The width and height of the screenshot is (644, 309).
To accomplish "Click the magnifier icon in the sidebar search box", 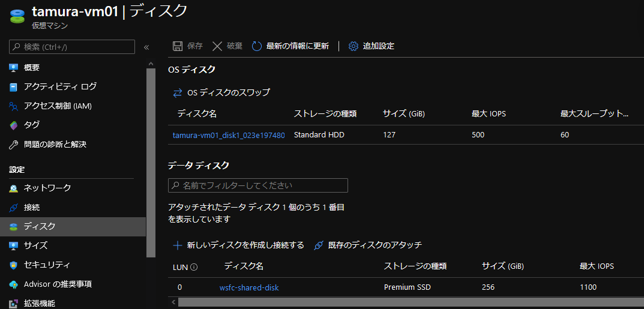I will (16, 47).
